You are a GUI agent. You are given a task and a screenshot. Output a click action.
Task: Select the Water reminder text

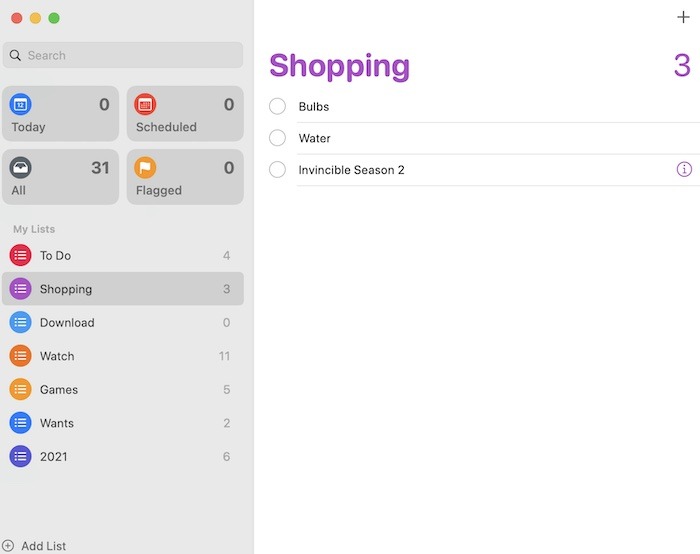pos(314,138)
